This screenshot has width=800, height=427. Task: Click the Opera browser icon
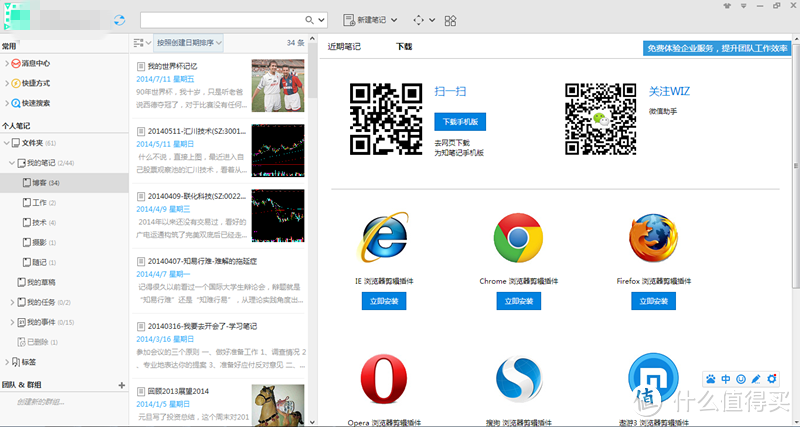[x=384, y=379]
